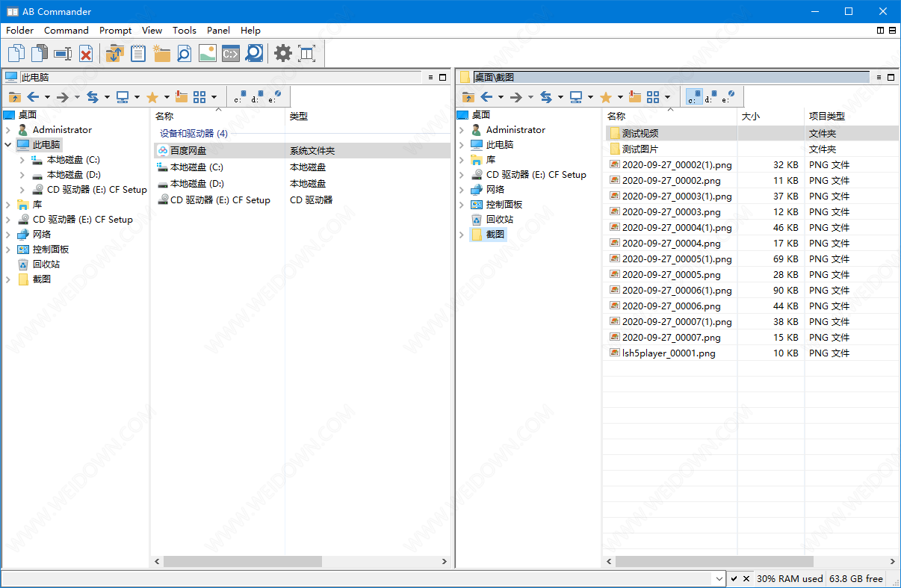Click the command line input at bottom
The width and height of the screenshot is (901, 588).
[358, 578]
